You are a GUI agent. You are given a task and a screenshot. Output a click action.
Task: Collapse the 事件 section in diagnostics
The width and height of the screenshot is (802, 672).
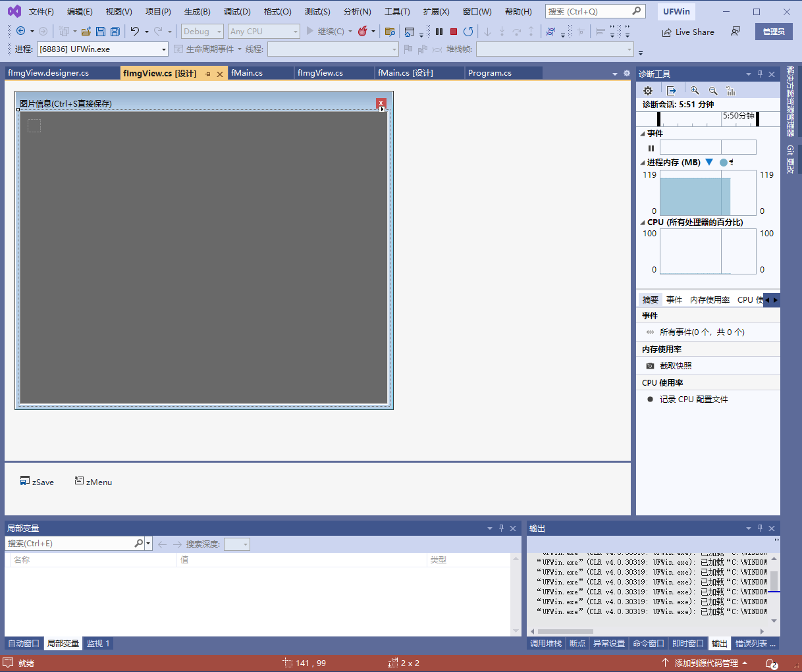click(x=643, y=134)
